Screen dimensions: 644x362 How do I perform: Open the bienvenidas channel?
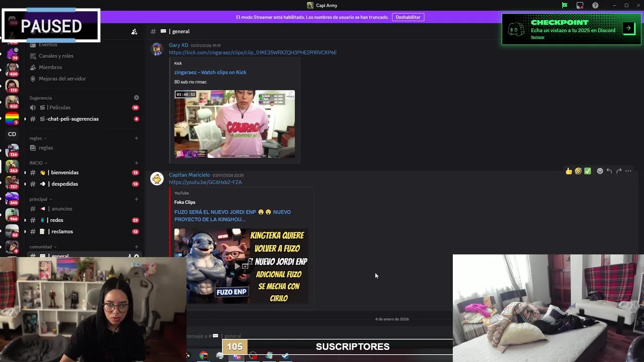click(83, 172)
